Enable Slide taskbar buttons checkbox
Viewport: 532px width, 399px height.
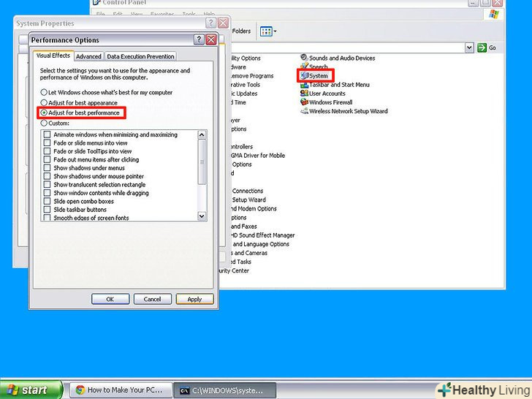point(47,209)
